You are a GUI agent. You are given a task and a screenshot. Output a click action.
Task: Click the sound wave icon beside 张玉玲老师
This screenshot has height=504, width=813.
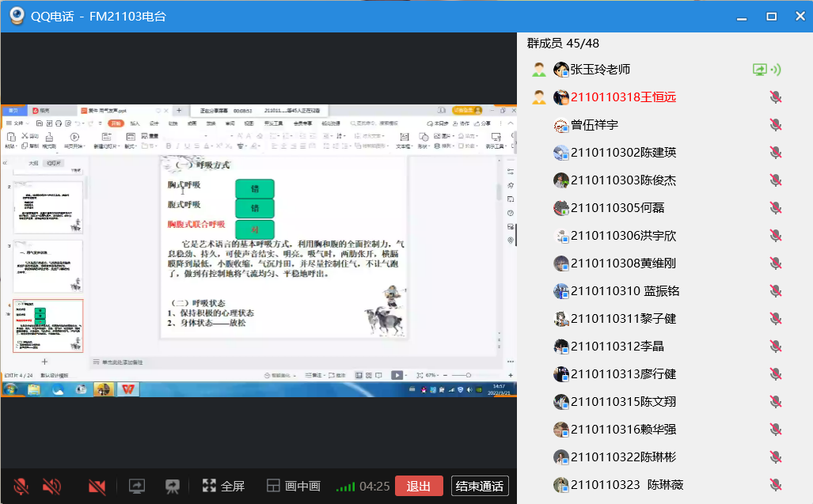tap(776, 70)
